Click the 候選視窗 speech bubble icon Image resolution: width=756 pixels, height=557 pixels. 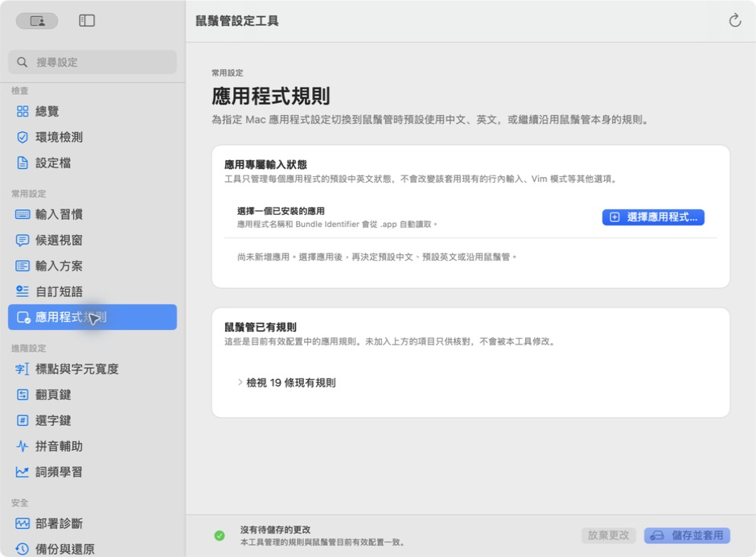click(23, 241)
